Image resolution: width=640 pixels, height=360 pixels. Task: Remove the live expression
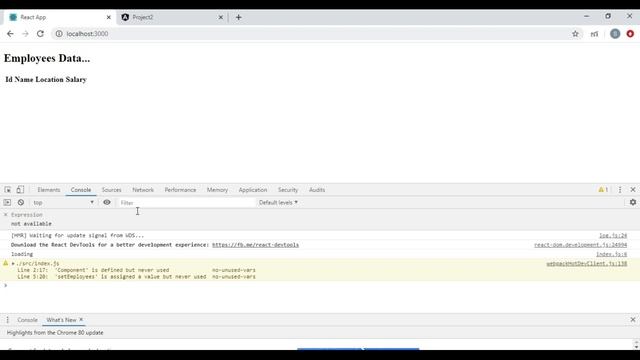[6, 215]
